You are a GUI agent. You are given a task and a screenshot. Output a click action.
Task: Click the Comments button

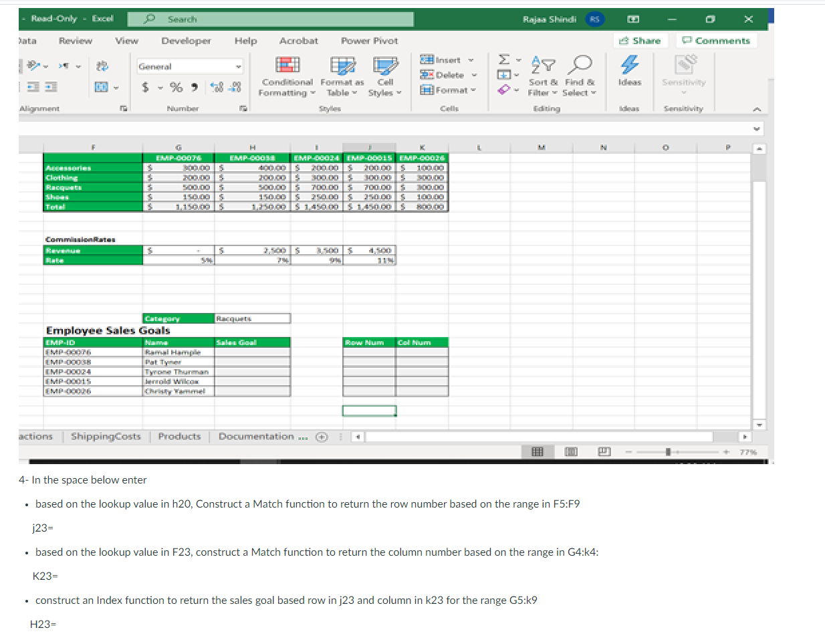pyautogui.click(x=716, y=41)
